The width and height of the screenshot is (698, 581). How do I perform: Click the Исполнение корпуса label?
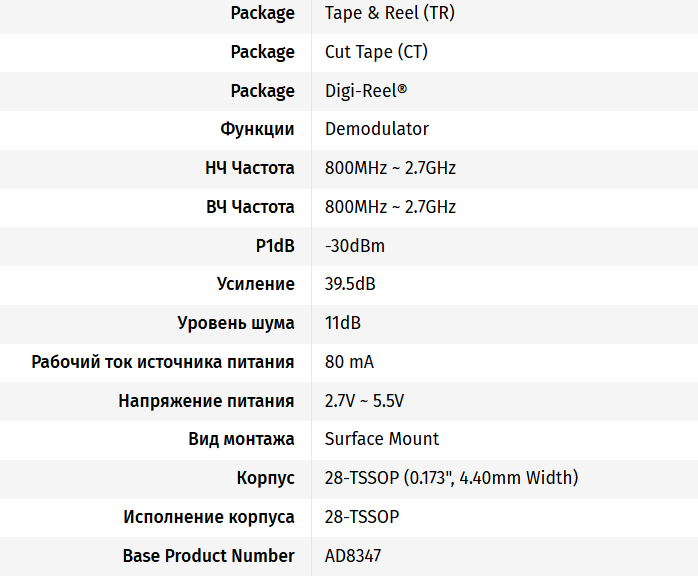209,517
